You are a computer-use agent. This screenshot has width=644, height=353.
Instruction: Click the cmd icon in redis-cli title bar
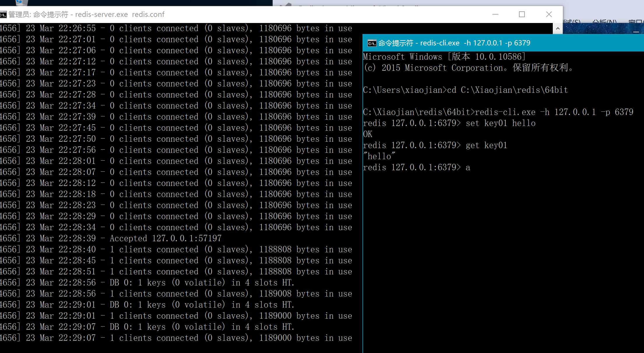point(372,43)
